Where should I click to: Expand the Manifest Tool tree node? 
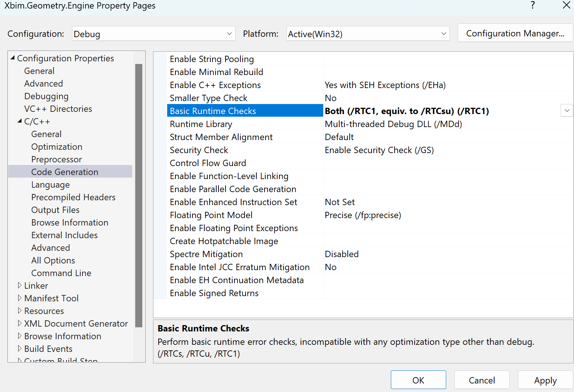[x=20, y=298]
